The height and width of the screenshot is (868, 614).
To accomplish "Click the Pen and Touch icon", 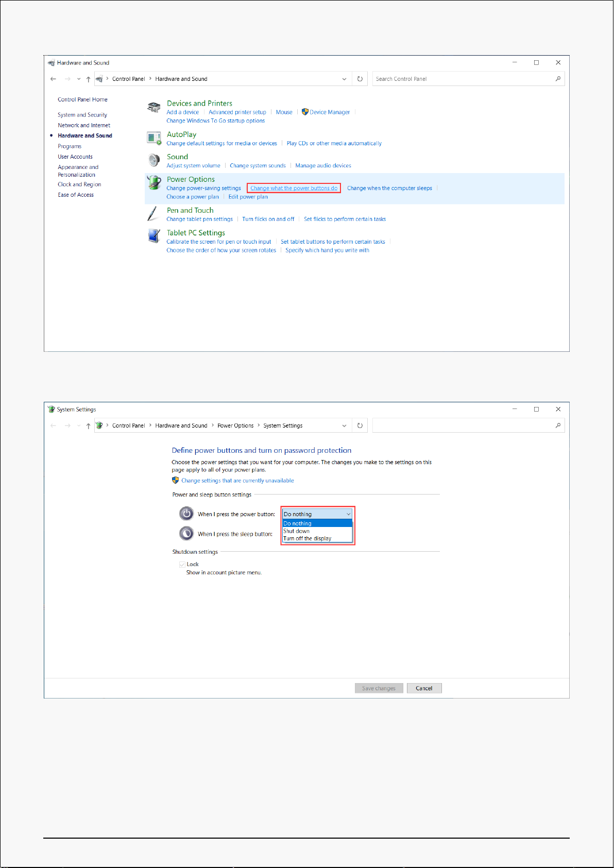I will point(152,214).
